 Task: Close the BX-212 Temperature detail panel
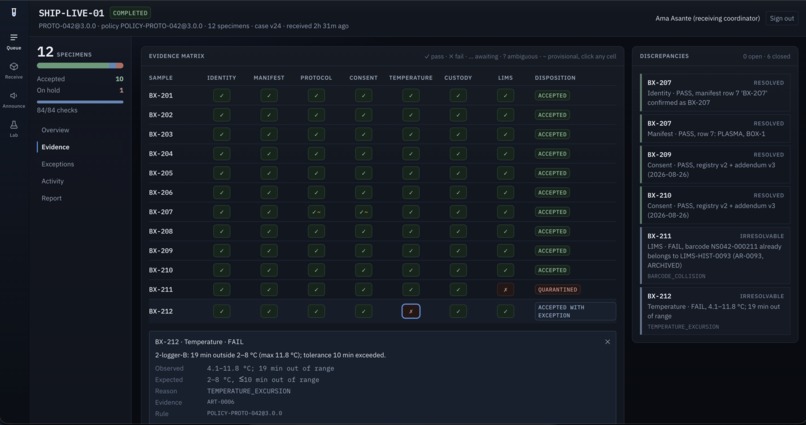607,342
